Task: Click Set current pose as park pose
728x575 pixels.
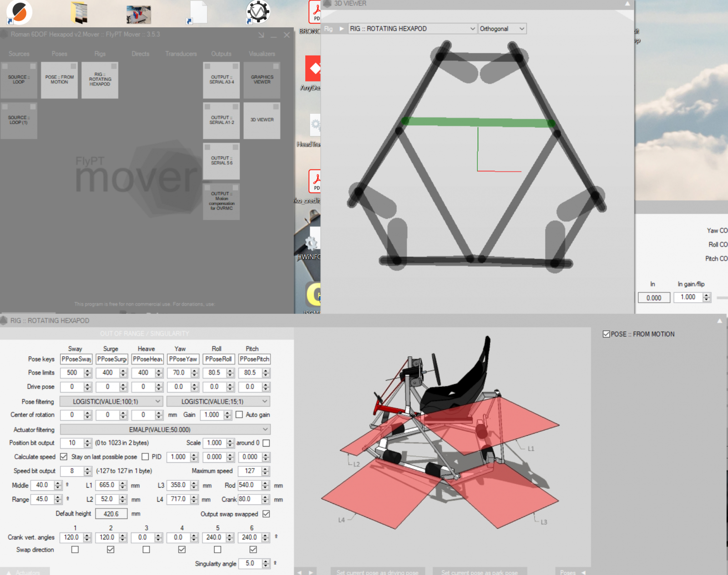Action: tap(480, 572)
